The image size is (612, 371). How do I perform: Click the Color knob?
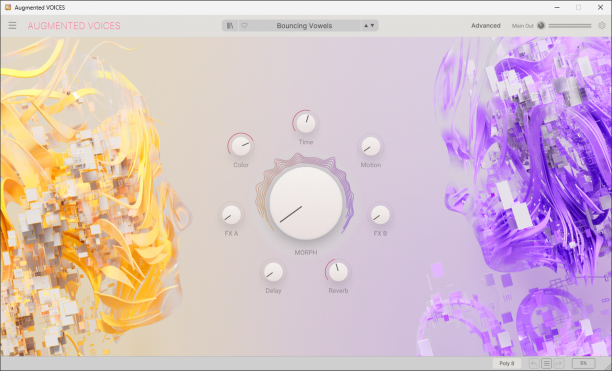(x=241, y=146)
